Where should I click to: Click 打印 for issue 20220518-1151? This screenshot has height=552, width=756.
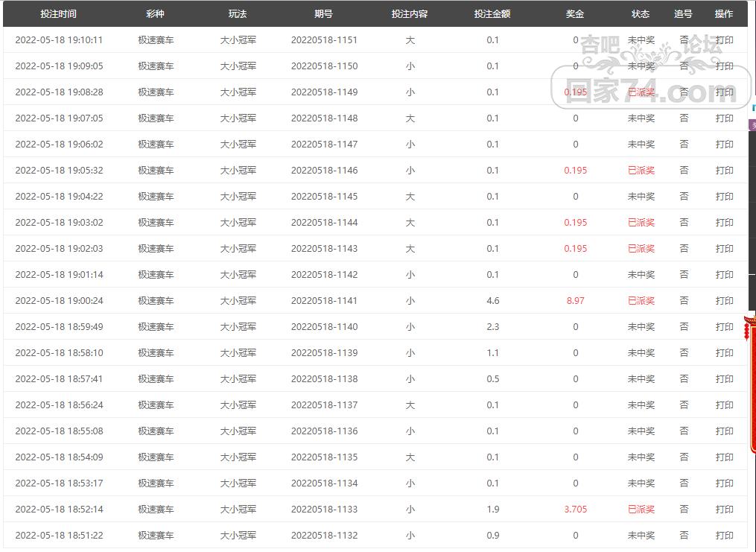pyautogui.click(x=724, y=40)
